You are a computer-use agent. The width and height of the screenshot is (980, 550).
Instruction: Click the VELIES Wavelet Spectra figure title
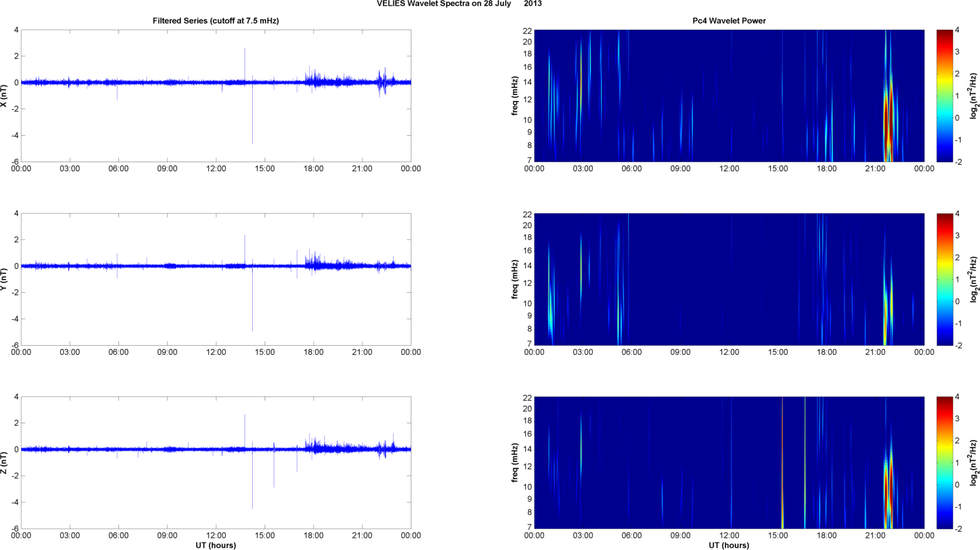click(459, 4)
